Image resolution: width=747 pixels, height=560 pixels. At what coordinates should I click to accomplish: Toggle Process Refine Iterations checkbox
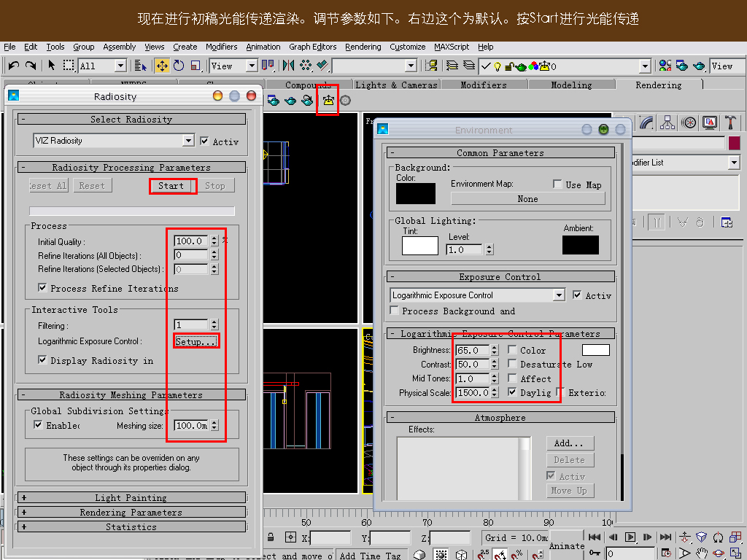click(x=42, y=287)
